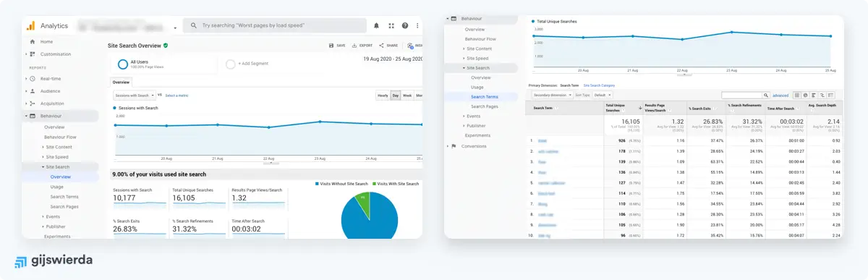Viewport: 868px width, 280px height.
Task: Open the vertical three-dot menu in header
Action: 418,25
